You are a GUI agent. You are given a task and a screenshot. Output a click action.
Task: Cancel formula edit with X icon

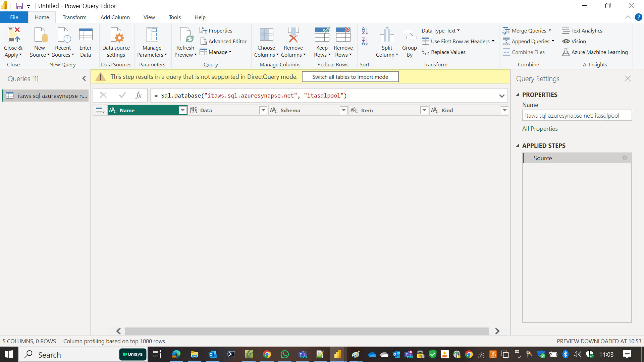point(103,96)
